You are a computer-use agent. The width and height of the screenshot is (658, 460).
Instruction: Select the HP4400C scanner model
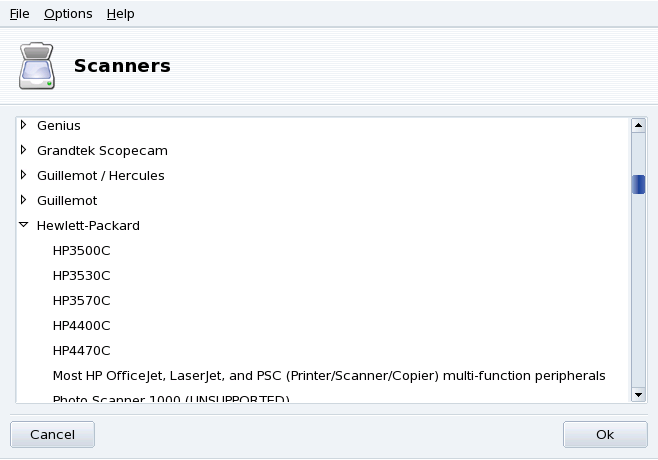tap(81, 325)
